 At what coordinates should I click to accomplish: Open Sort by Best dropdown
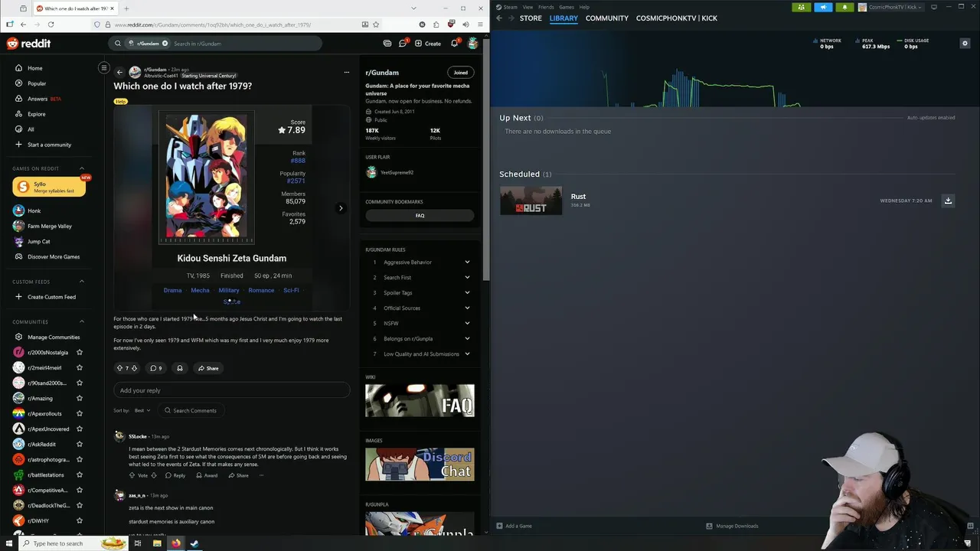[142, 410]
